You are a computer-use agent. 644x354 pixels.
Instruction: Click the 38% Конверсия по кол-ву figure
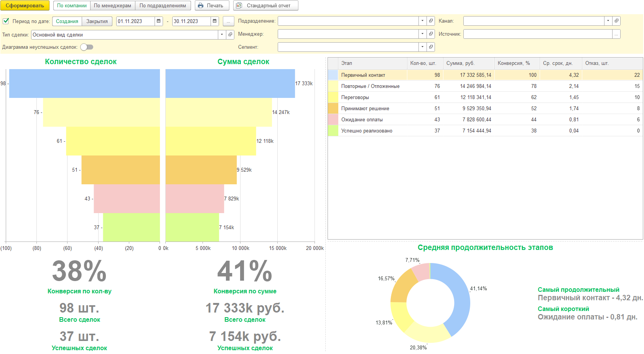[79, 271]
